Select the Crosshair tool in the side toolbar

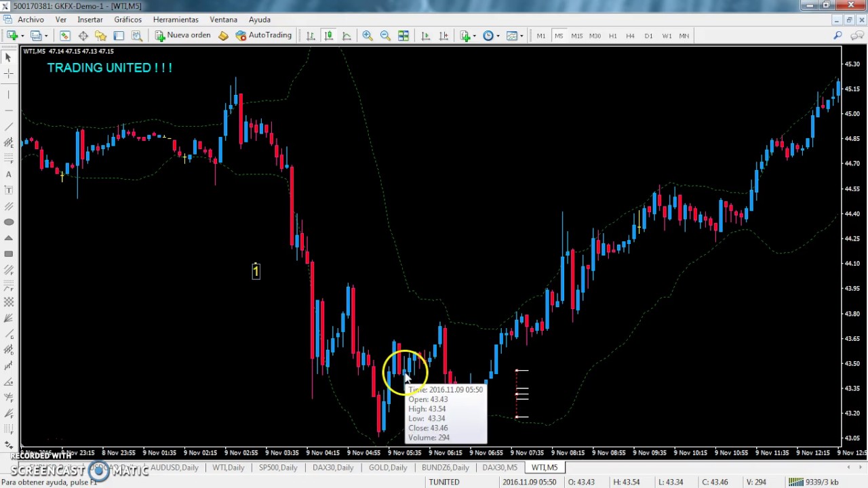pos(8,73)
